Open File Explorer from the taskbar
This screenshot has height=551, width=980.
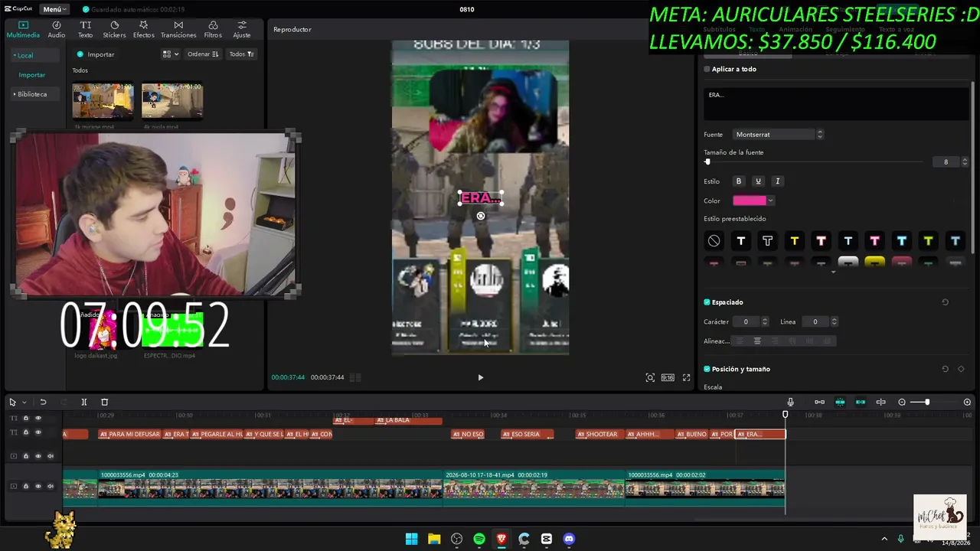point(434,539)
